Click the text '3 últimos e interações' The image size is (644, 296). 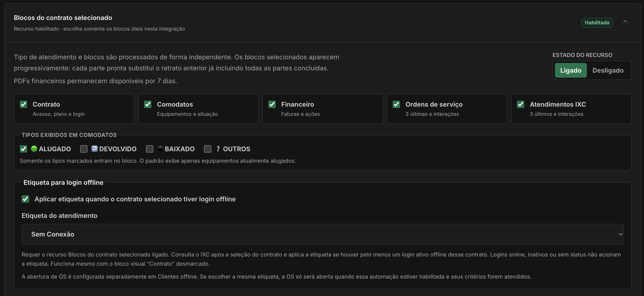[557, 114]
